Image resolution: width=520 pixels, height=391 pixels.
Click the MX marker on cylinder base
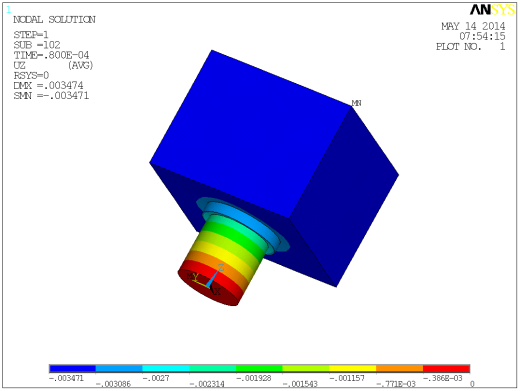tap(192, 276)
